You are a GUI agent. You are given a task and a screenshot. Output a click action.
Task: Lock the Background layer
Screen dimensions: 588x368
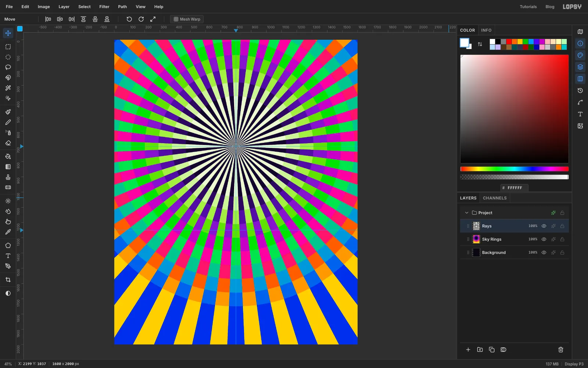tap(562, 252)
